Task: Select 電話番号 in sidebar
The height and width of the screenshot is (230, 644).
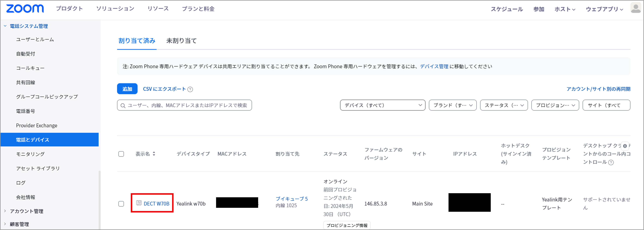Action: (26, 111)
